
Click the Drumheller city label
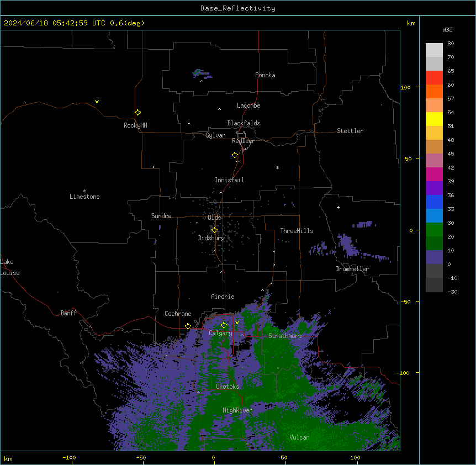tap(352, 269)
